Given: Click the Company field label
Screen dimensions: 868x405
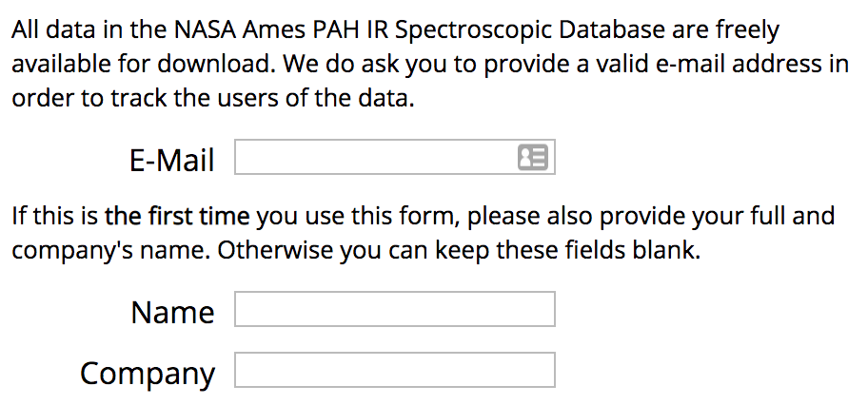Looking at the screenshot, I should click(x=148, y=374).
